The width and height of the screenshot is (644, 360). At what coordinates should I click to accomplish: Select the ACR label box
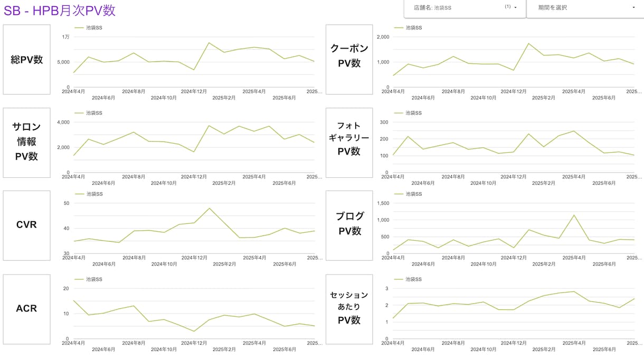tap(27, 309)
